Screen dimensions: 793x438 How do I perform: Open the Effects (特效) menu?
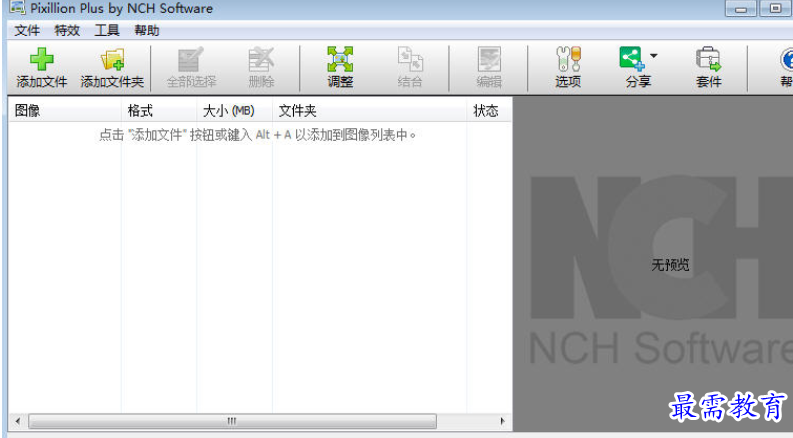[67, 30]
